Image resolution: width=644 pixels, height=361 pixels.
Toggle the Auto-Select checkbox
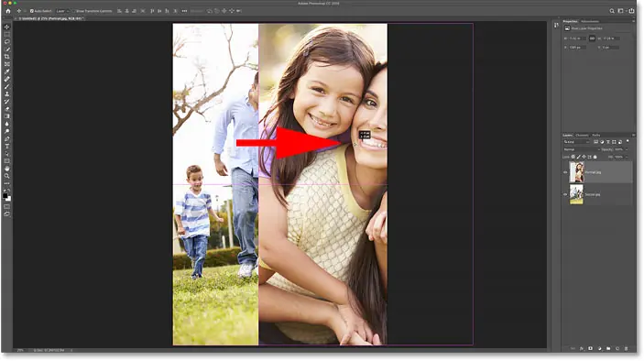(x=32, y=11)
